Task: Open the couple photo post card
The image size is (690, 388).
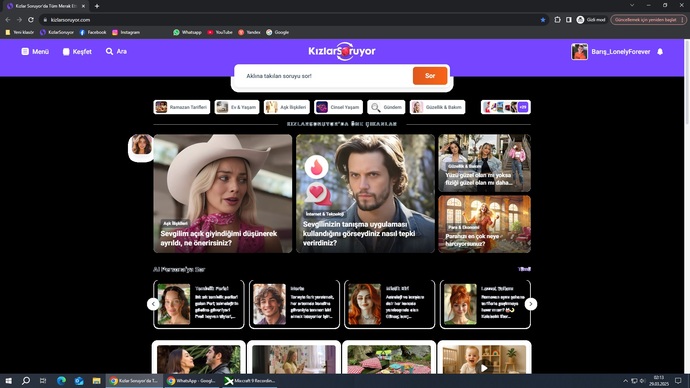Action: click(x=198, y=358)
